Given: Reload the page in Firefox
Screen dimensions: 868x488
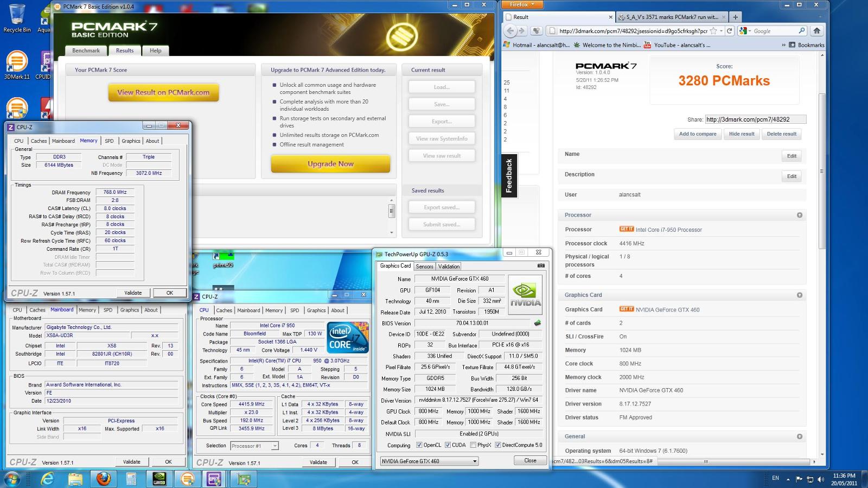Looking at the screenshot, I should click(730, 31).
